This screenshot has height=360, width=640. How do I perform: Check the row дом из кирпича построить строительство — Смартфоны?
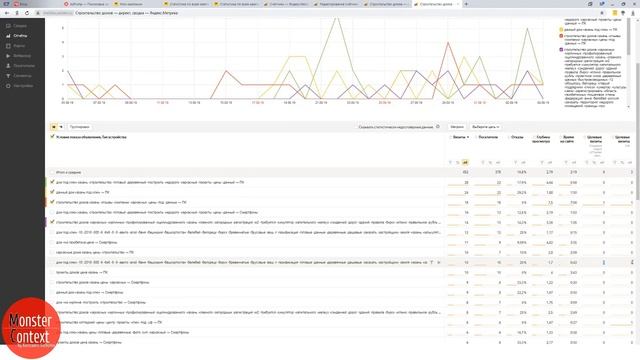(52, 302)
